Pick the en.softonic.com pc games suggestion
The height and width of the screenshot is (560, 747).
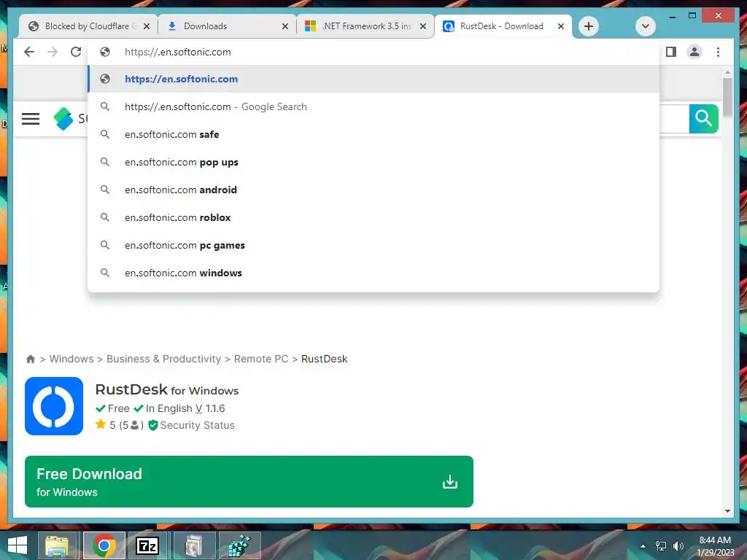pyautogui.click(x=373, y=245)
